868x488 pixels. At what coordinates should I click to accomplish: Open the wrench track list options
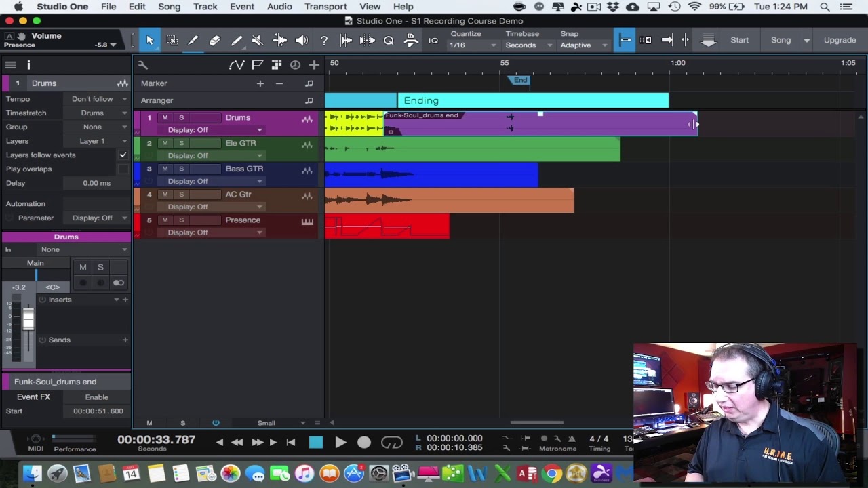pyautogui.click(x=143, y=65)
